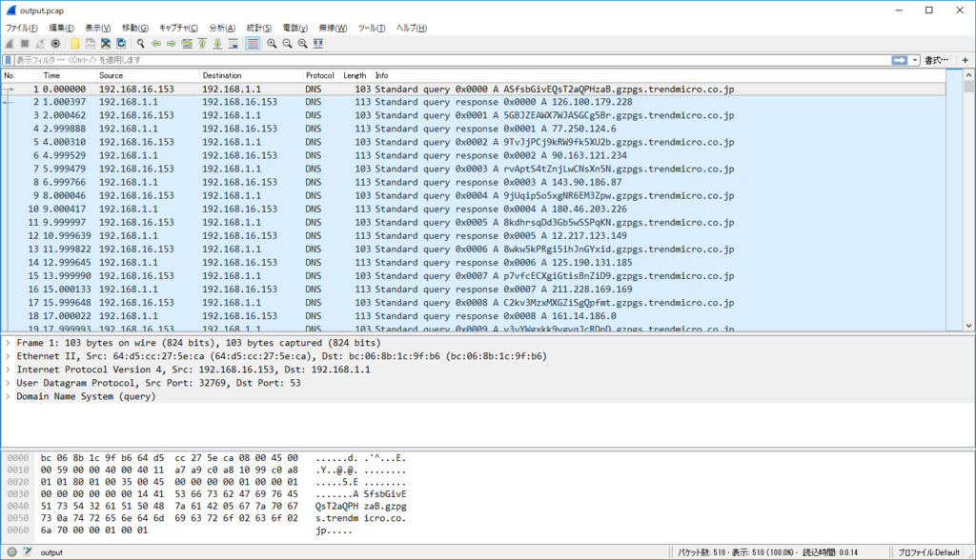976x560 pixels.
Task: Click the expert information circle in status bar
Action: [x=11, y=552]
